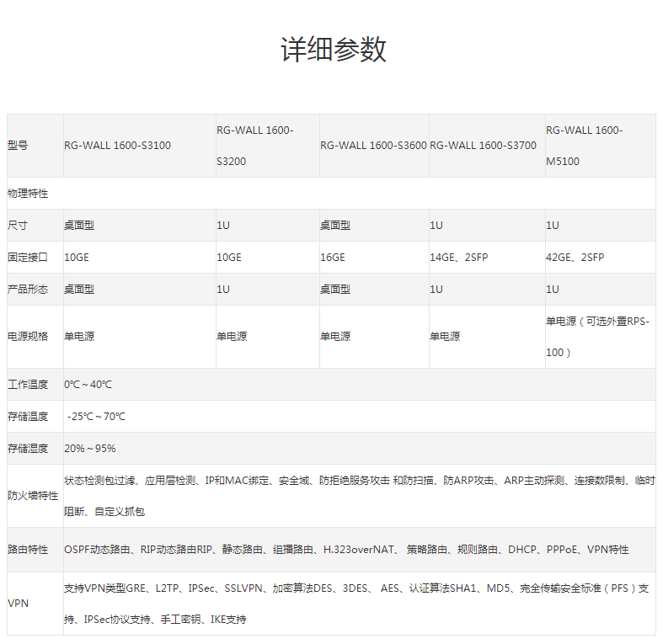663x644 pixels.
Task: Click the 14GE、2SFP interface cell
Action: 458,258
